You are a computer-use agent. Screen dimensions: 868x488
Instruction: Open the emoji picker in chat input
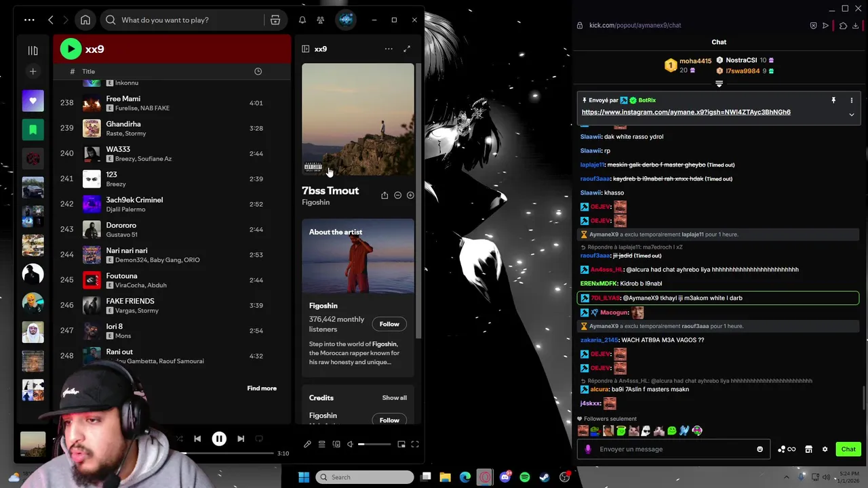point(760,449)
